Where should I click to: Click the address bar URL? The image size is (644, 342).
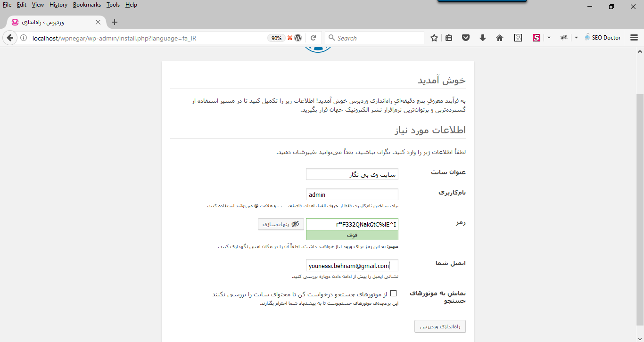pyautogui.click(x=114, y=38)
